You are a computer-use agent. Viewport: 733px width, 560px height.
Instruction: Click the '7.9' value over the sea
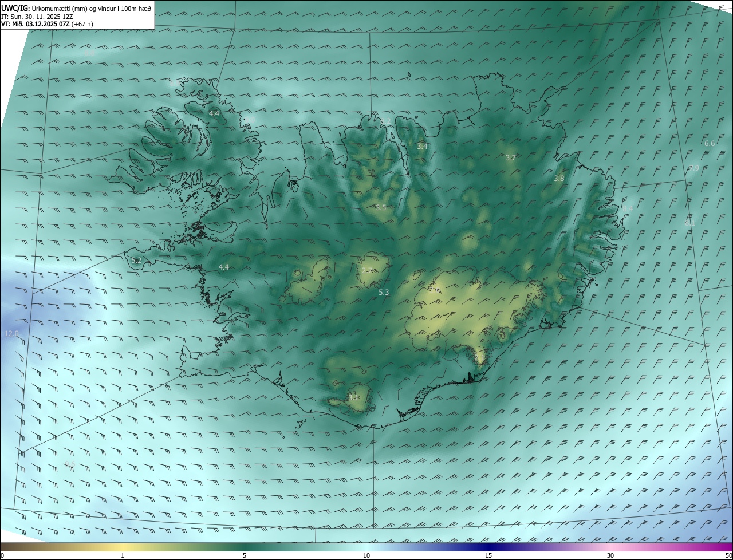click(x=693, y=168)
